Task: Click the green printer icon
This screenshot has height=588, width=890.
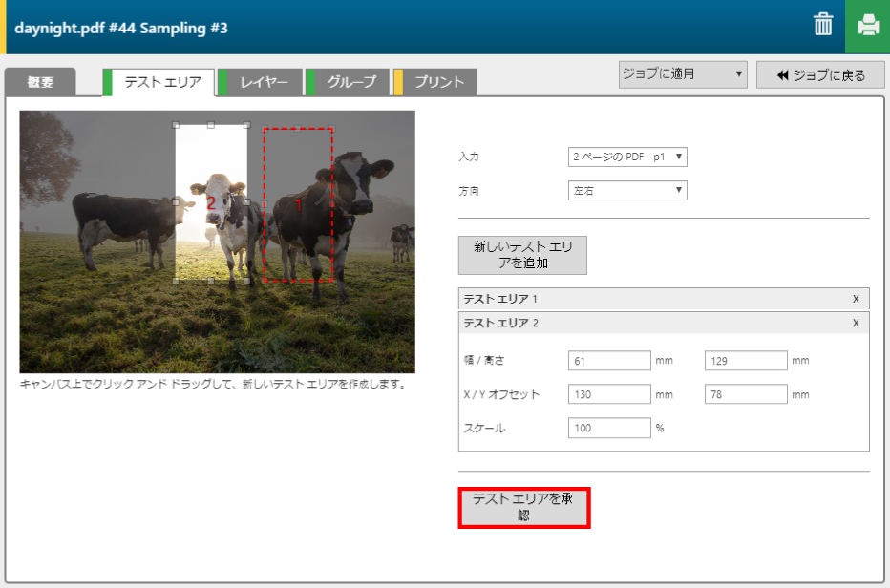Action: pyautogui.click(x=868, y=26)
